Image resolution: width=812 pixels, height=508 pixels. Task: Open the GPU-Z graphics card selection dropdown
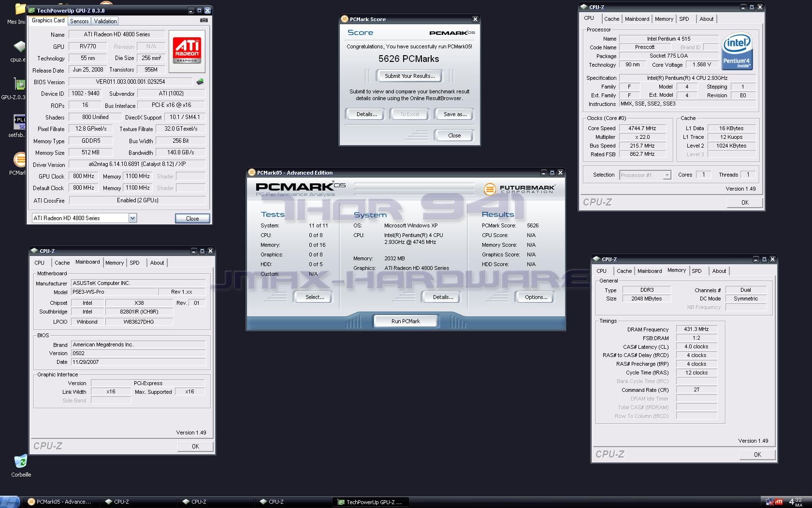coord(132,218)
